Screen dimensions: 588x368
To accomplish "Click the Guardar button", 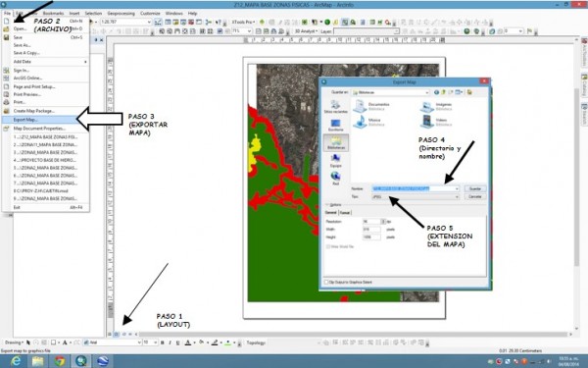I will (x=474, y=188).
